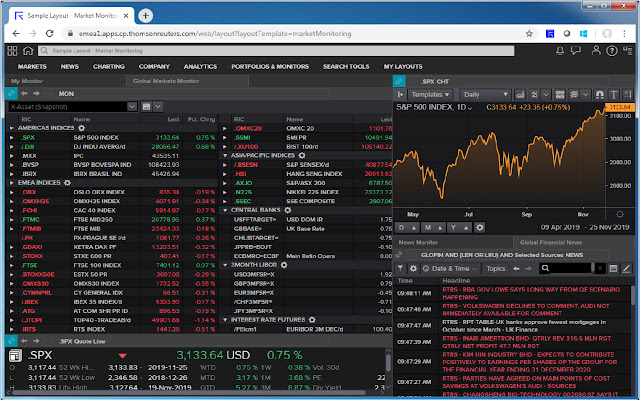Click the chart panel expand sidebar icon
640x400 pixels.
tap(400, 95)
